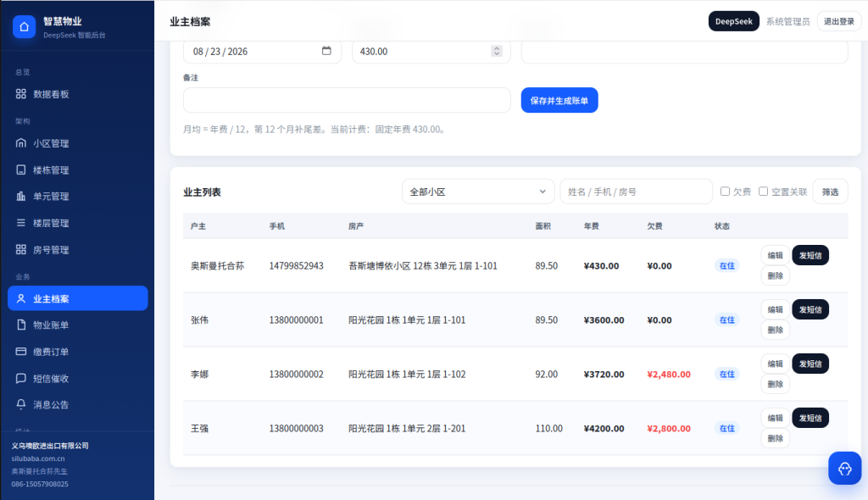Image resolution: width=868 pixels, height=500 pixels.
Task: Click 在住 status badge for 李娜
Action: (726, 375)
